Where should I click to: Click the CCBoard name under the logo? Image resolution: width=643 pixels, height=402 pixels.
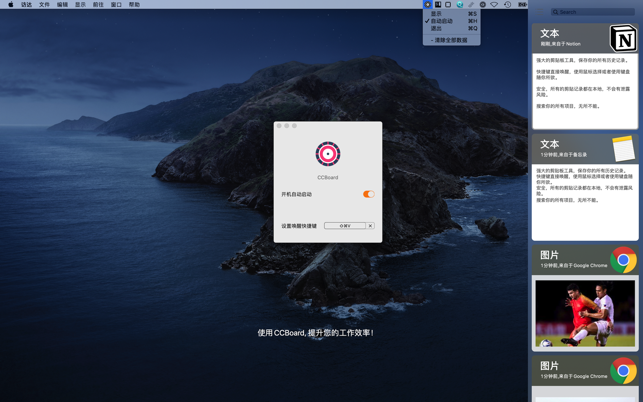pyautogui.click(x=328, y=177)
